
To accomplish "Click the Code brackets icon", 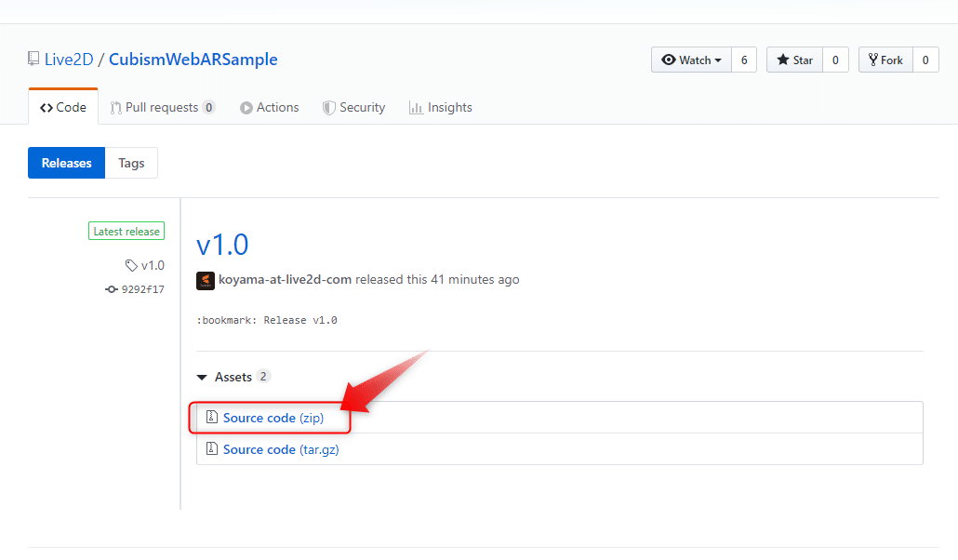I will [x=47, y=108].
